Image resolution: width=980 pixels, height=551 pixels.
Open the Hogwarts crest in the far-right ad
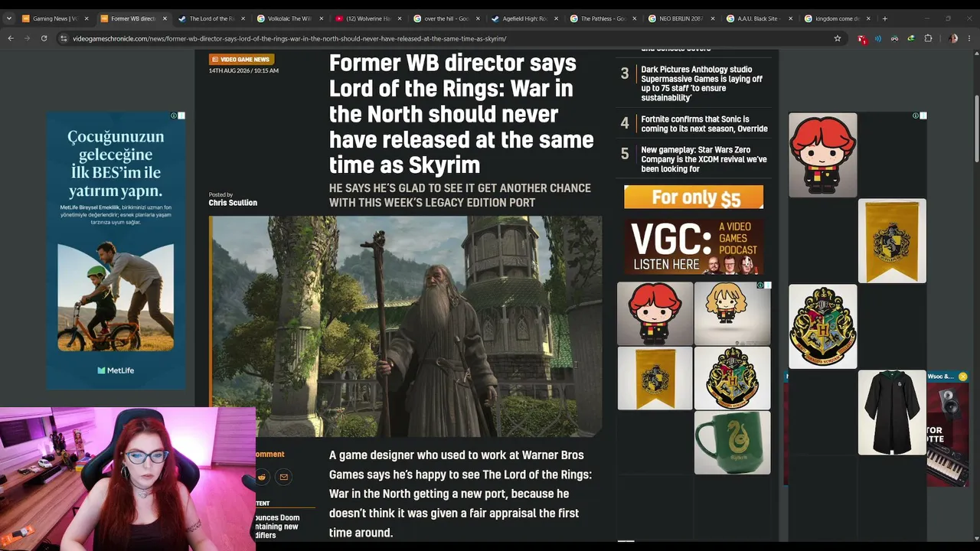pos(823,327)
